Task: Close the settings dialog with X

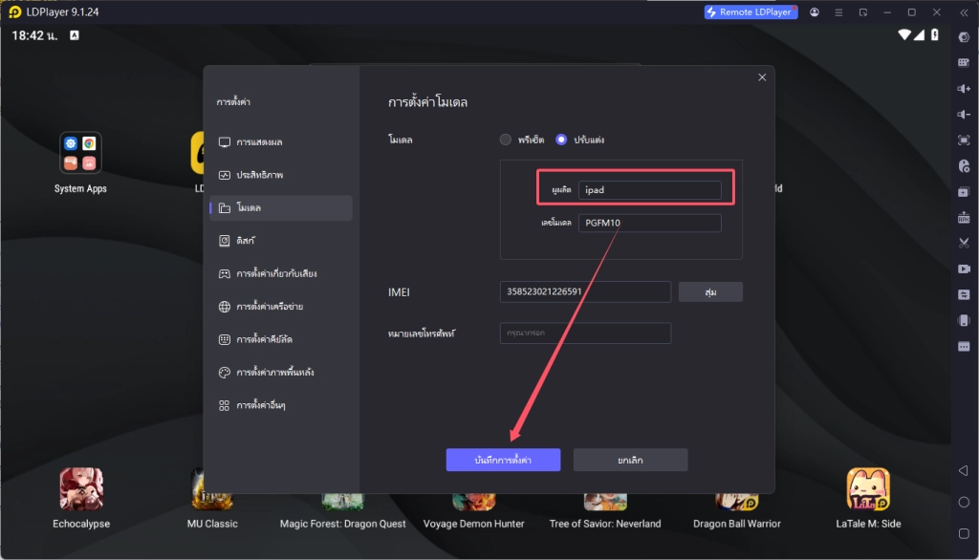Action: 762,77
